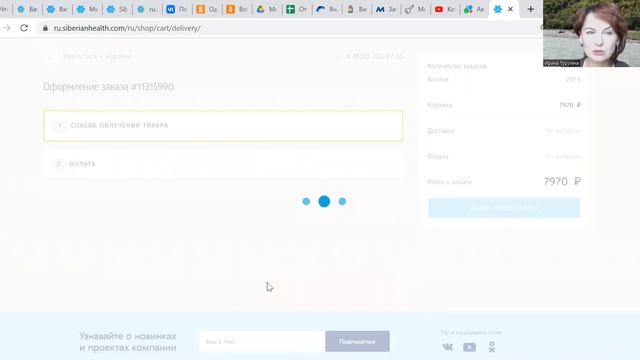The width and height of the screenshot is (640, 360).
Task: Click the Подписаться subscribe button
Action: pyautogui.click(x=357, y=341)
